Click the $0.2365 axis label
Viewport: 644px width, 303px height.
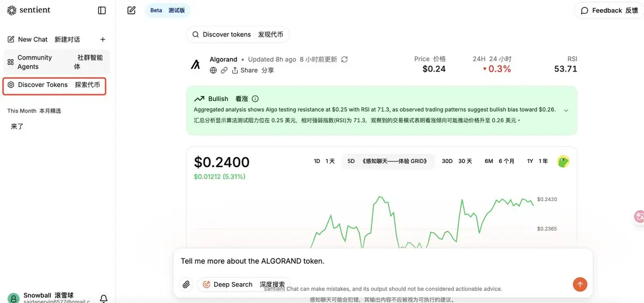pyautogui.click(x=547, y=228)
